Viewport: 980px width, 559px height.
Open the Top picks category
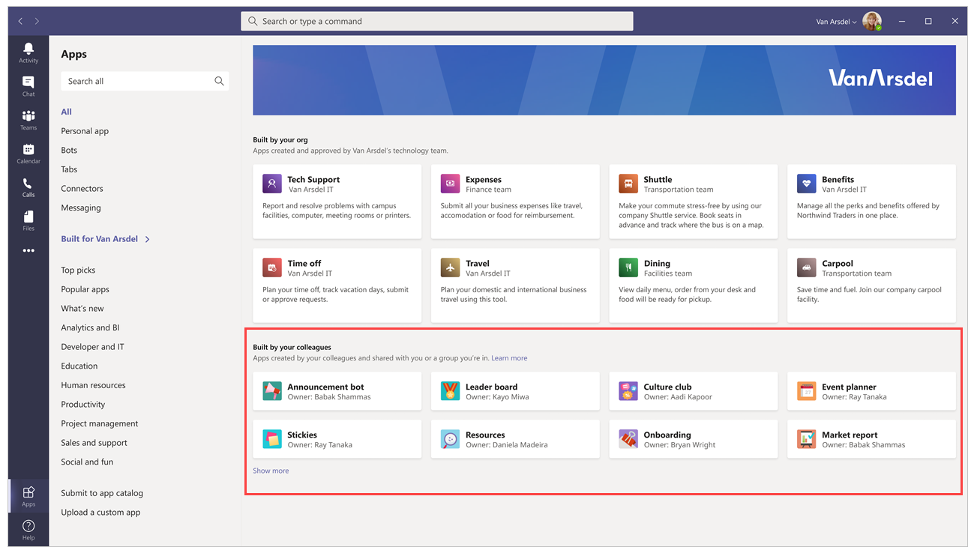point(78,270)
